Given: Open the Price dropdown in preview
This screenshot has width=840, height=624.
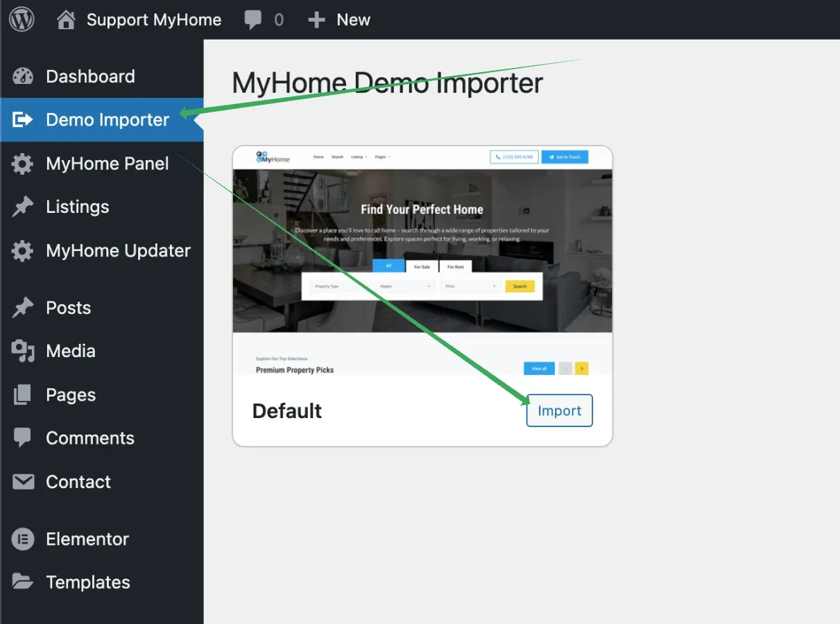Looking at the screenshot, I should point(470,286).
